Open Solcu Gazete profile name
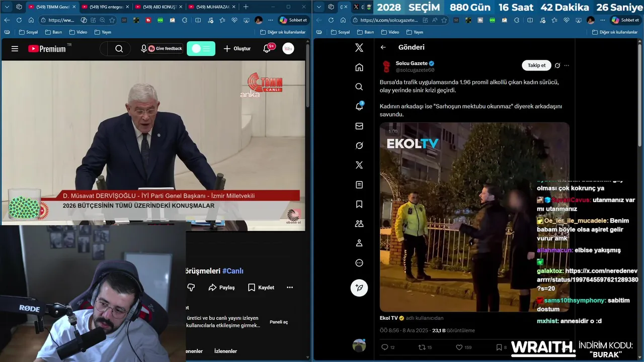The width and height of the screenshot is (644, 362). click(412, 63)
